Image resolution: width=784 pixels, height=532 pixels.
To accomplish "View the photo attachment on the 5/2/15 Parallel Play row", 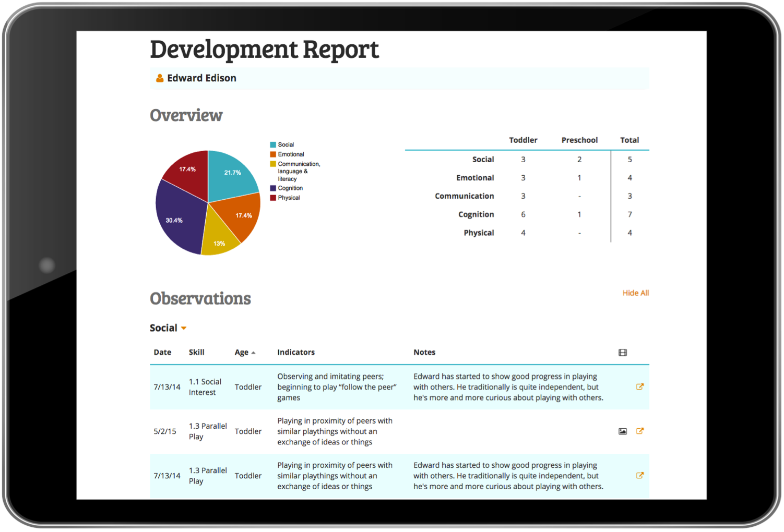I will tap(622, 431).
